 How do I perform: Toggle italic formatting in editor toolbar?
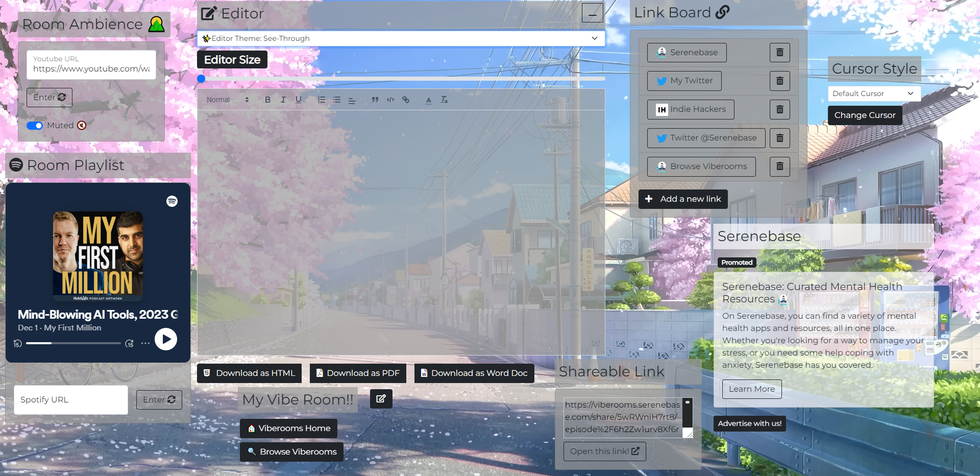[x=283, y=100]
